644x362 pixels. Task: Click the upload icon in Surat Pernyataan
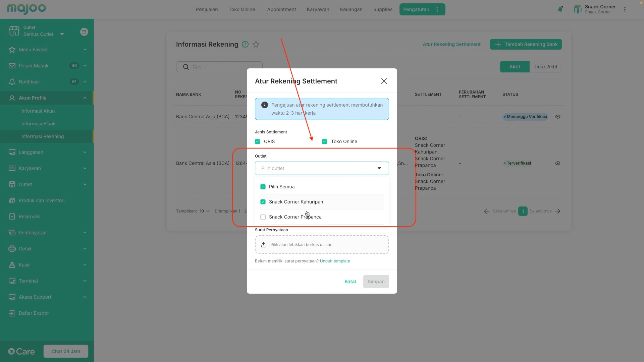[x=264, y=245]
